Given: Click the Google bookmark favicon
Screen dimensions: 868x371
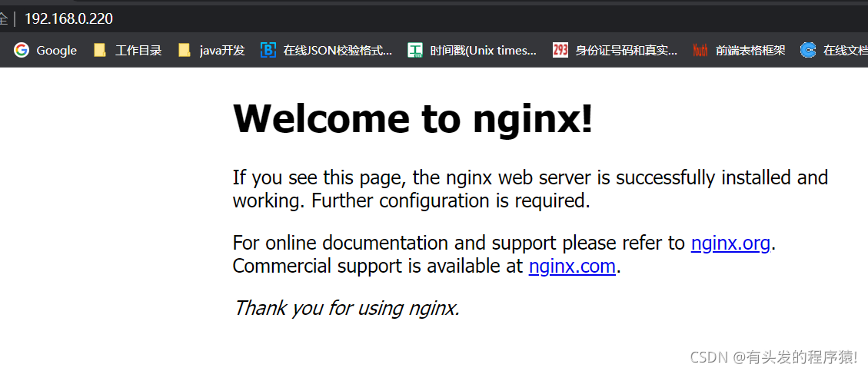Looking at the screenshot, I should pos(21,51).
